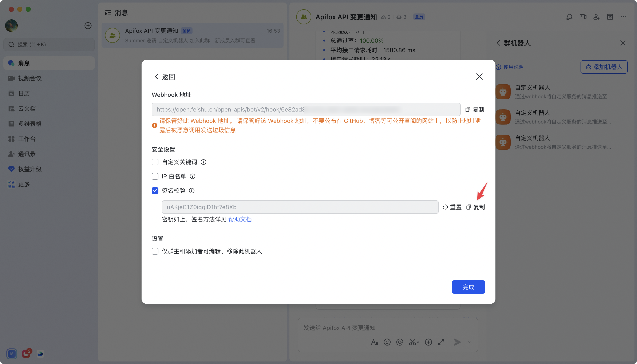Enable the IP 白名单 checkbox
The width and height of the screenshot is (637, 364).
(x=155, y=177)
